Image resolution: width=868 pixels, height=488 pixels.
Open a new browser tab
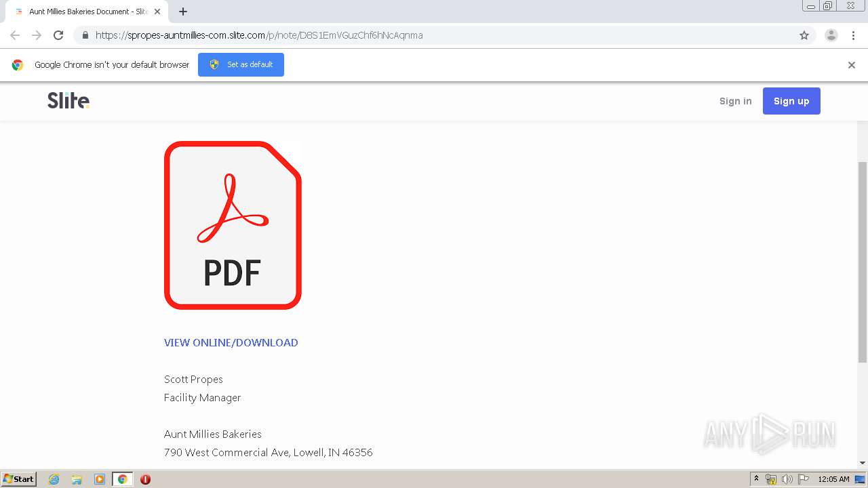pos(183,12)
